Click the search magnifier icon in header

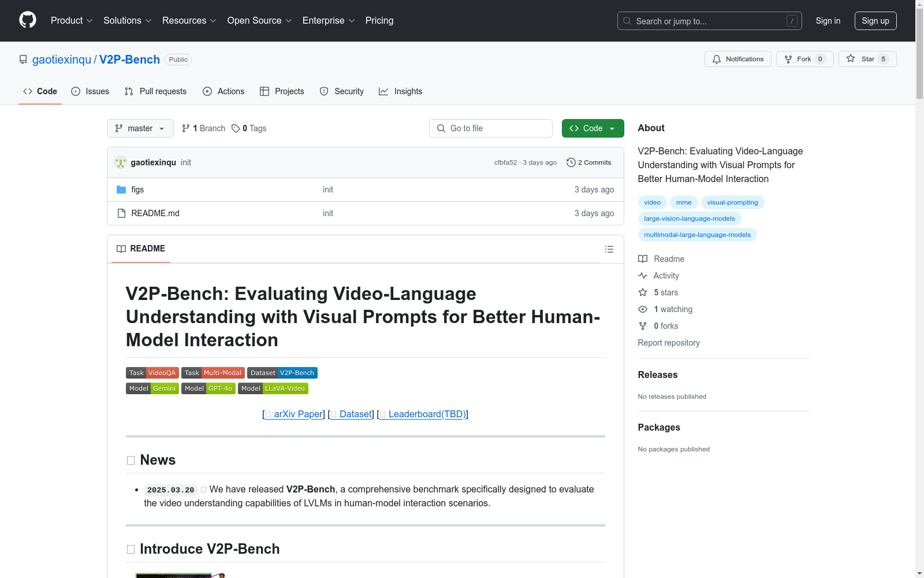click(x=627, y=21)
